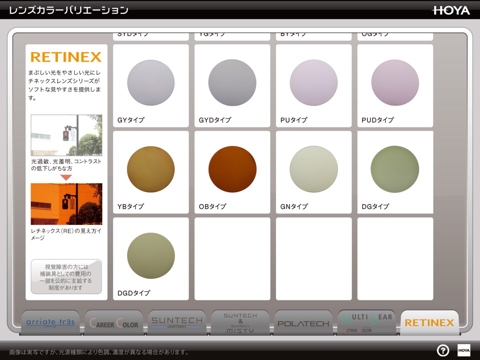Open the Suntech & Misty tab

pyautogui.click(x=240, y=322)
